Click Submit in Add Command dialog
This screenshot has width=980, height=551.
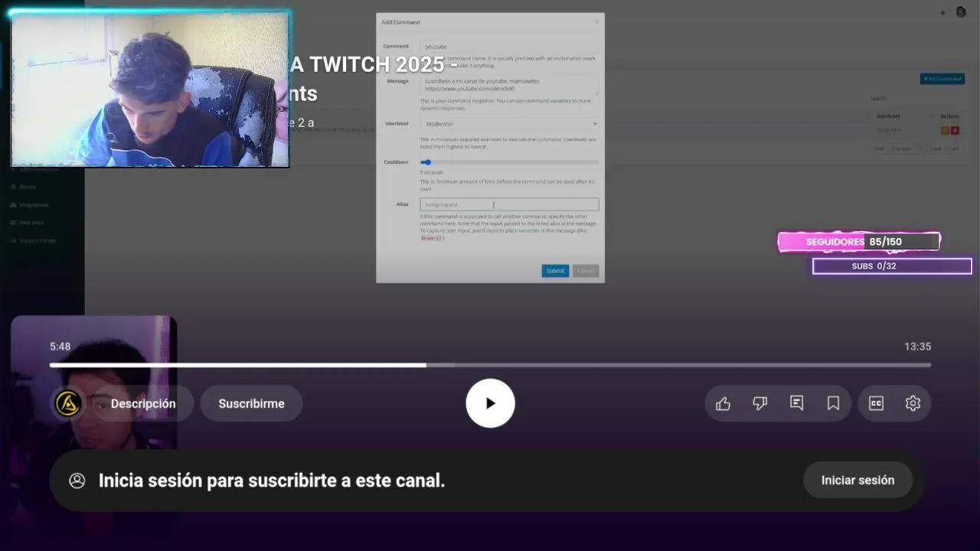(555, 271)
